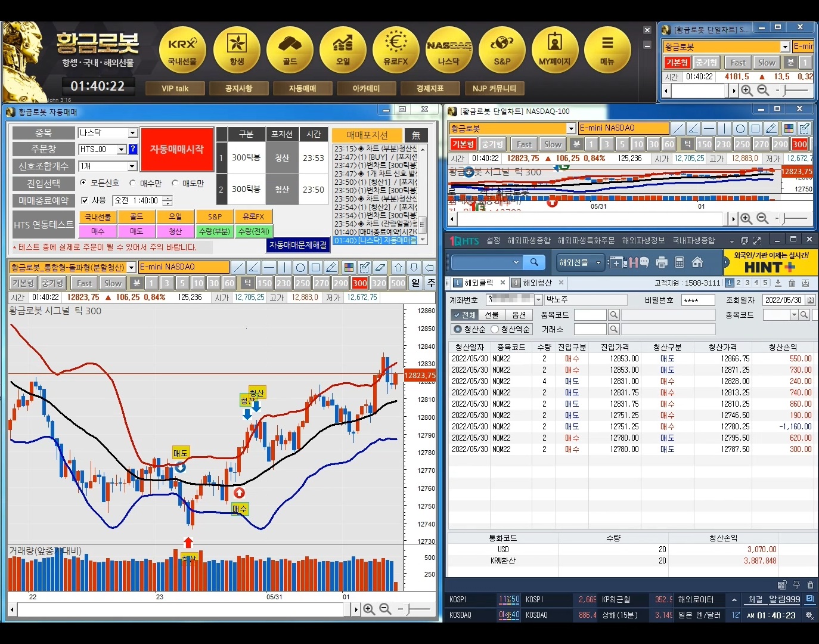Click the 비밀번호 password field
Screen dimensions: 819x644
pos(697,300)
